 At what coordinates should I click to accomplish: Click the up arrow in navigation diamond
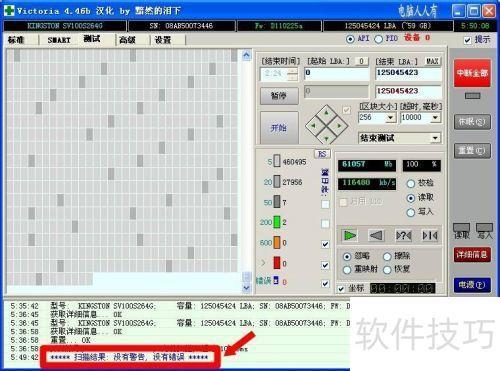click(x=327, y=113)
